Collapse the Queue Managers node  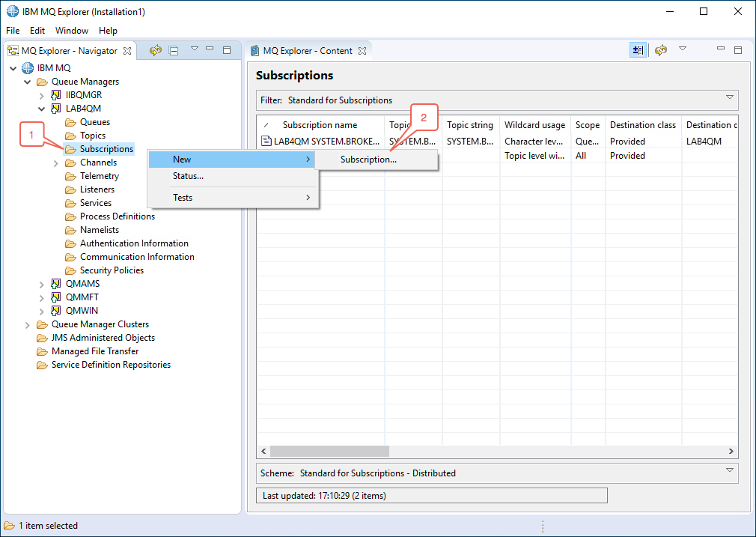(x=28, y=82)
